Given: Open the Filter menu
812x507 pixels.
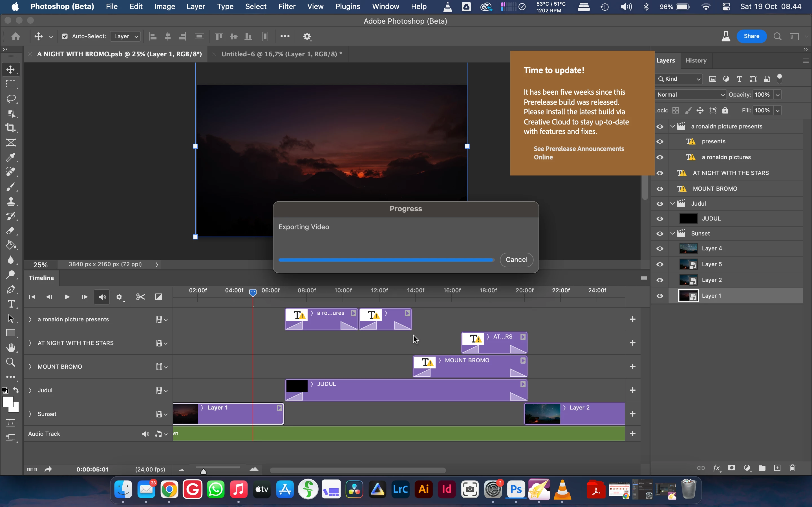Looking at the screenshot, I should pos(286,6).
